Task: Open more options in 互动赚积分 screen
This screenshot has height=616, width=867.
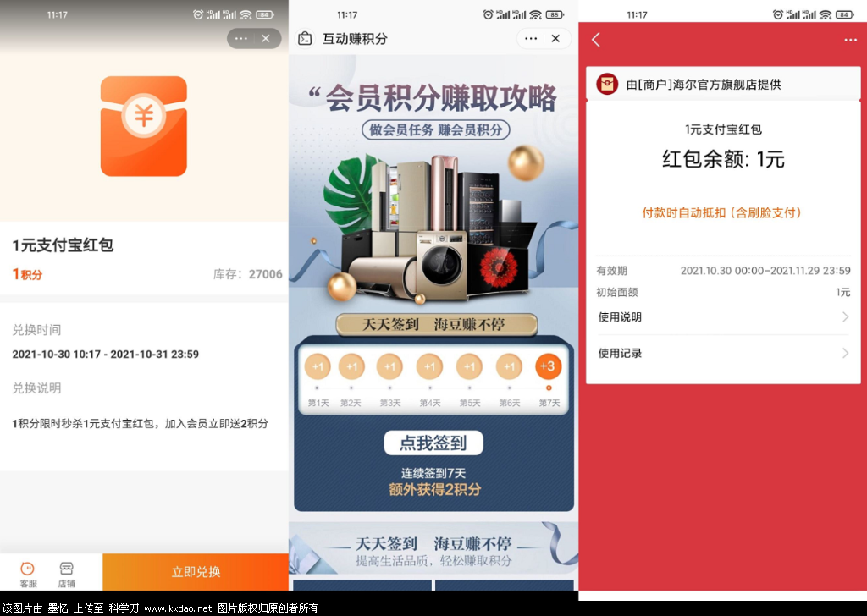Action: pos(531,38)
